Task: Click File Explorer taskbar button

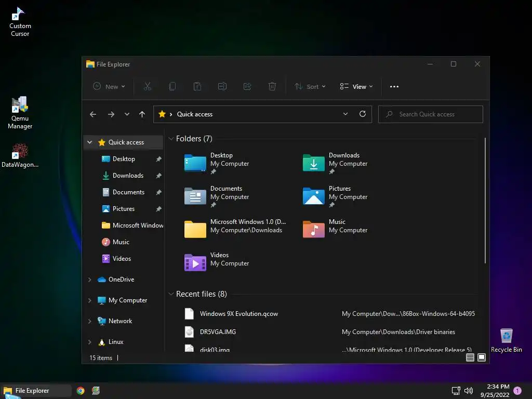Action: [36, 391]
